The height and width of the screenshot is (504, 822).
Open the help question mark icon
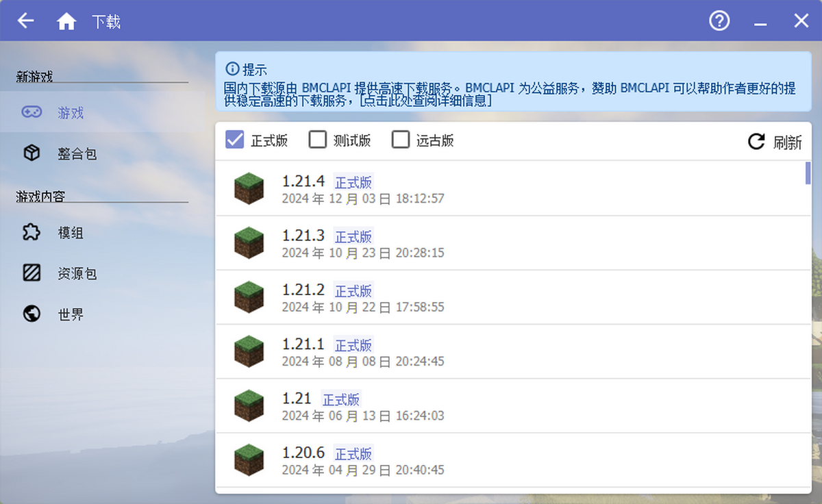coord(719,21)
